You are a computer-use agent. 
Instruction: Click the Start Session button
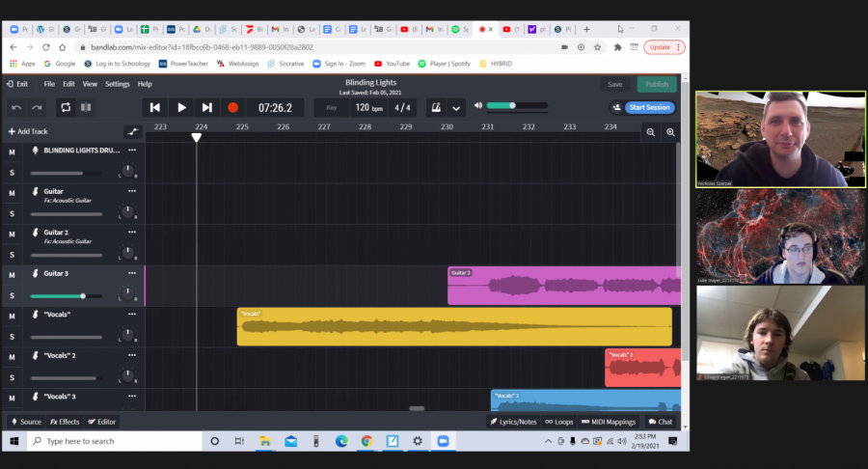[x=649, y=107]
